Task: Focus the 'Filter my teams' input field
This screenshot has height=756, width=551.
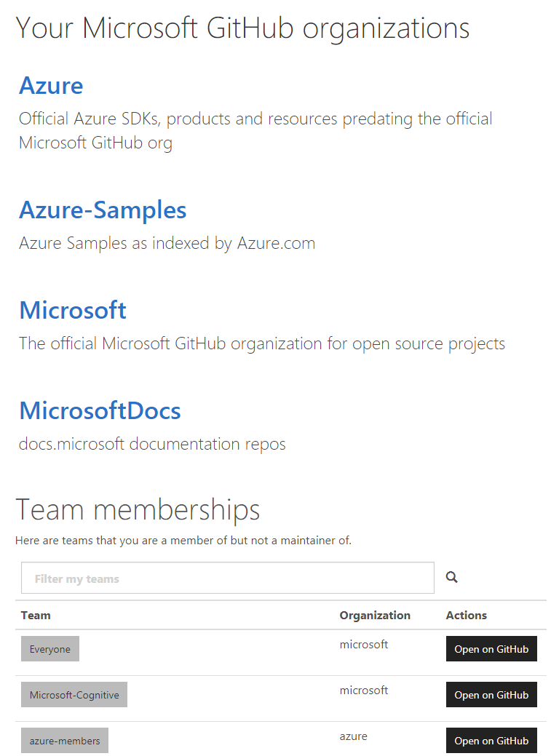Action: click(228, 578)
